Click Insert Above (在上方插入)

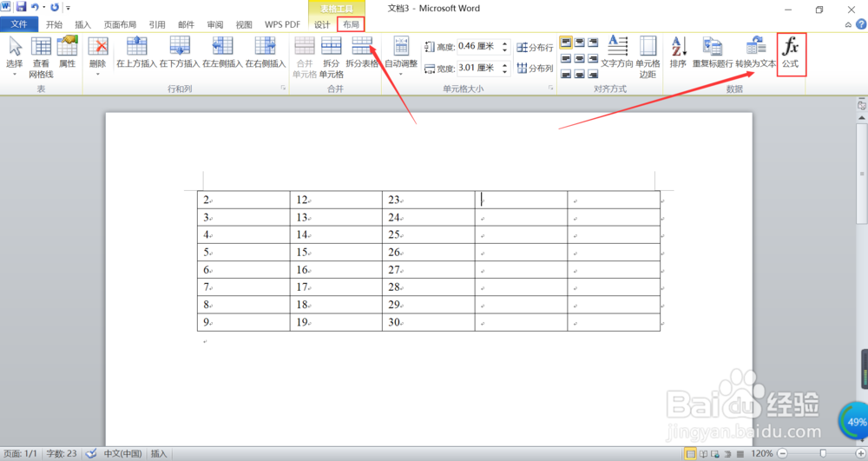pos(137,52)
